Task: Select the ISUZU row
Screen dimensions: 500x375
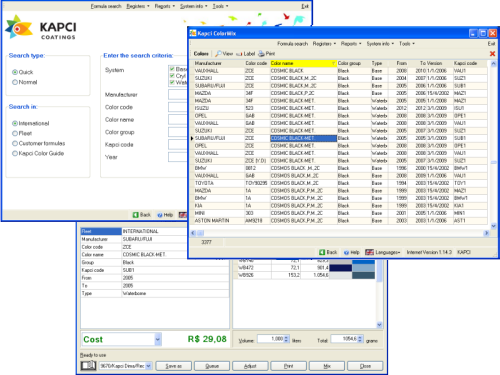Action: [x=340, y=108]
